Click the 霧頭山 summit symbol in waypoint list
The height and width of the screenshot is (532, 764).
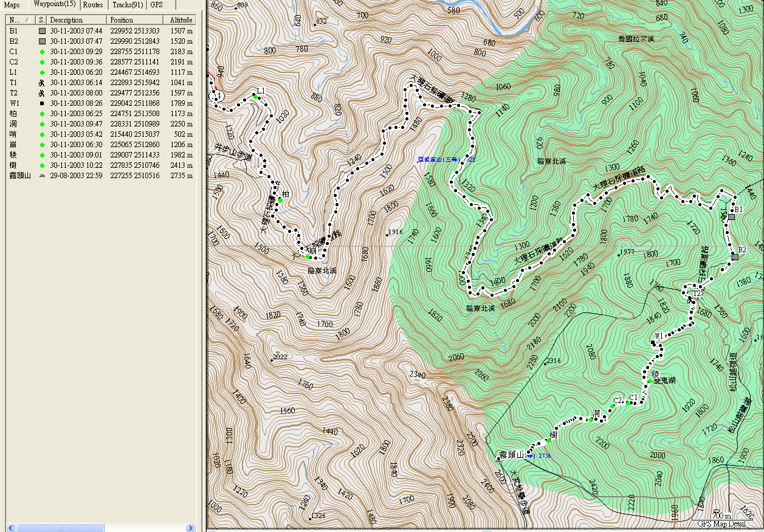42,175
